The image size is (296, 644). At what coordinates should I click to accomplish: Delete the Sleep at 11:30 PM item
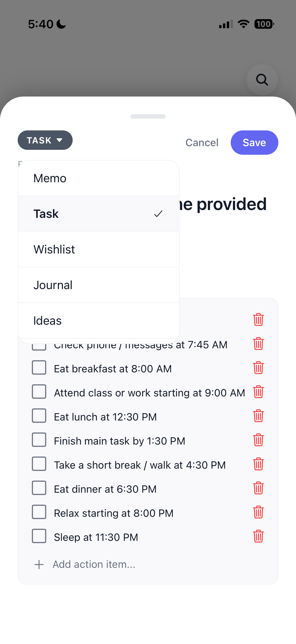point(258,536)
